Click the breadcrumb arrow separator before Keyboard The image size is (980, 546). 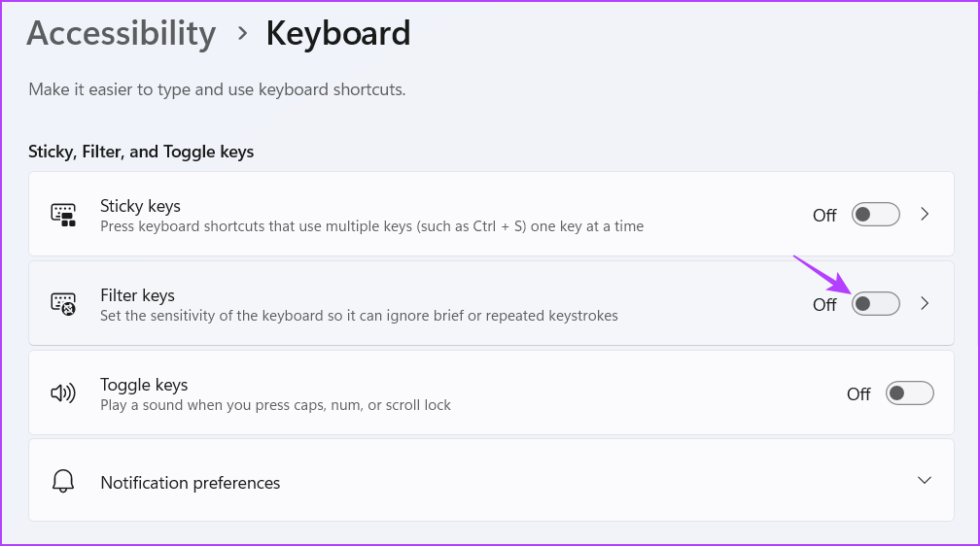242,34
